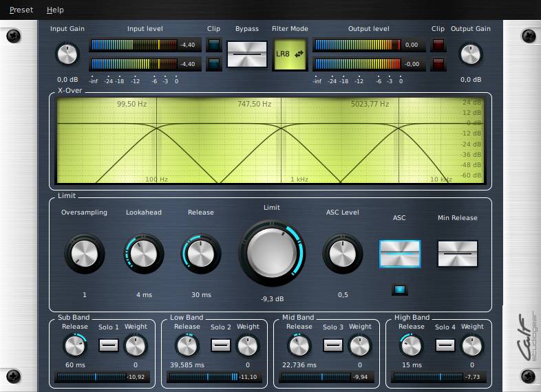This screenshot has height=392, width=541.
Task: Click the lower output Clip LED
Action: [438, 64]
